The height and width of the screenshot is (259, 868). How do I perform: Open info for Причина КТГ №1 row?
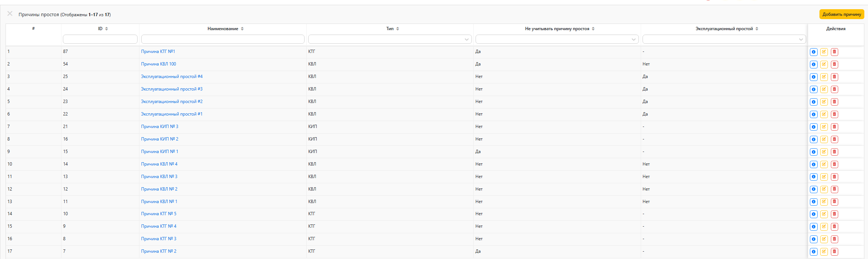tap(814, 52)
